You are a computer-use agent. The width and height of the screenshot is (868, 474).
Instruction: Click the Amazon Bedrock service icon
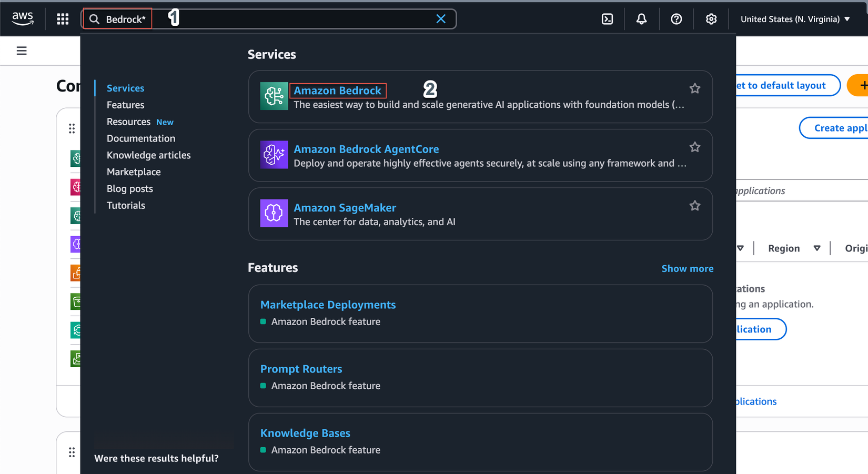tap(274, 96)
